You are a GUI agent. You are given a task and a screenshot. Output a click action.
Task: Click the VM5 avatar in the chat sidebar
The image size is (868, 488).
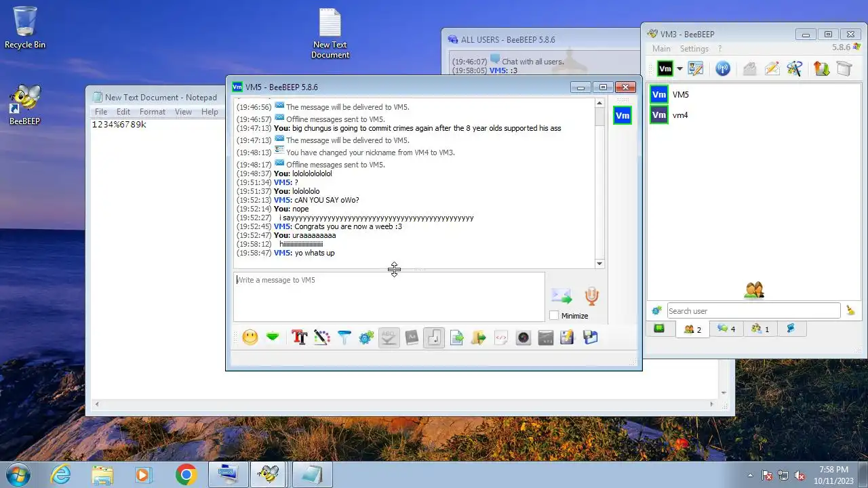tap(623, 116)
